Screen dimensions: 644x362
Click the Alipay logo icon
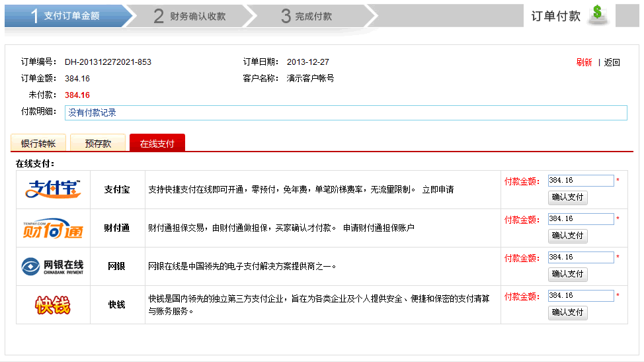coord(53,189)
